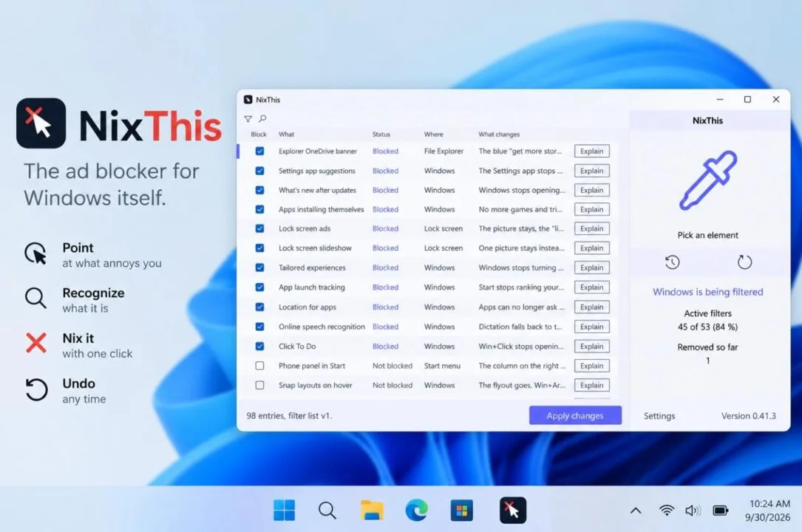Image resolution: width=802 pixels, height=532 pixels.
Task: Sort by the What column header
Action: click(x=287, y=134)
